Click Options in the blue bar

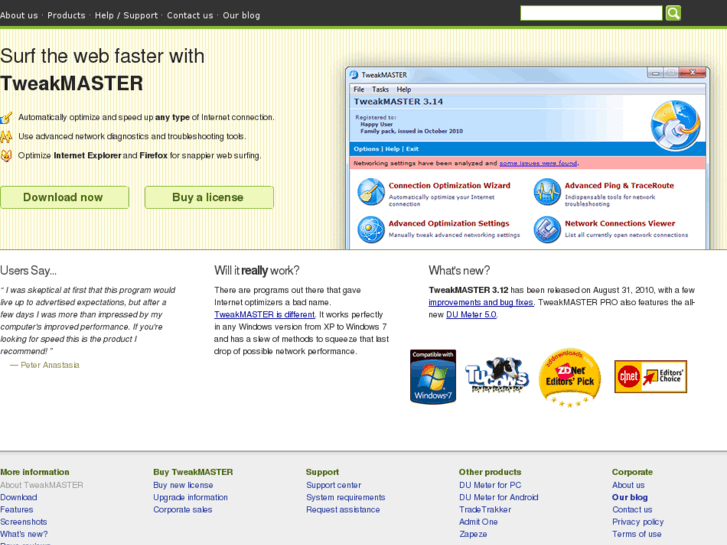click(x=366, y=149)
